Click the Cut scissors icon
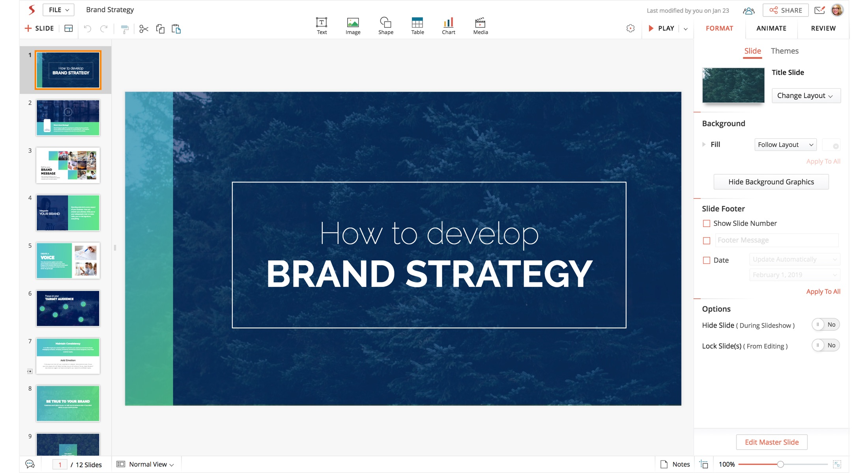This screenshot has width=868, height=473. 144,29
